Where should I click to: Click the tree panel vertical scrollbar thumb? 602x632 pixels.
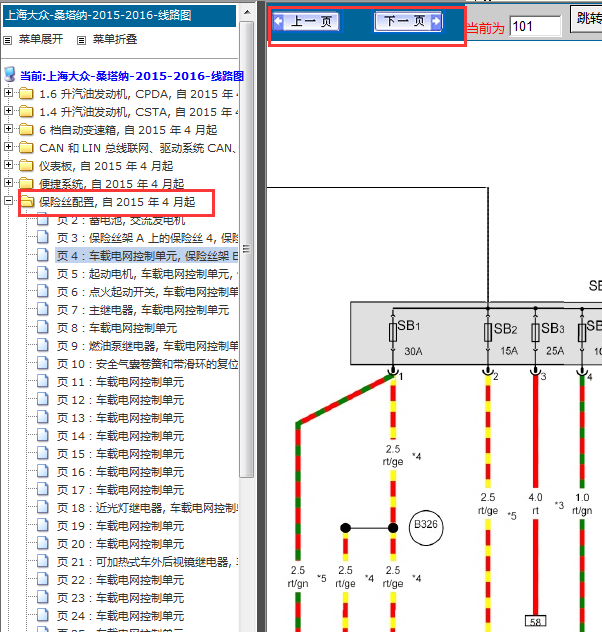[247, 249]
